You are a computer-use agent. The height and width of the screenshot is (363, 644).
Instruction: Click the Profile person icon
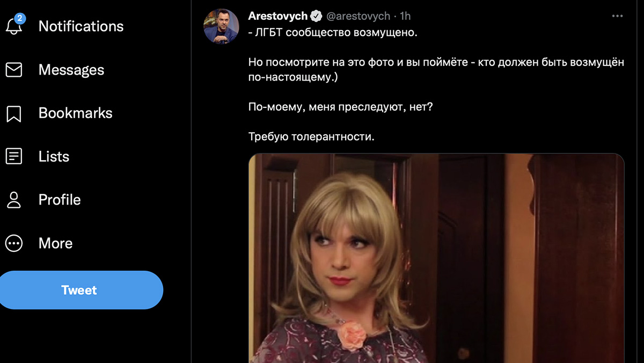(13, 200)
